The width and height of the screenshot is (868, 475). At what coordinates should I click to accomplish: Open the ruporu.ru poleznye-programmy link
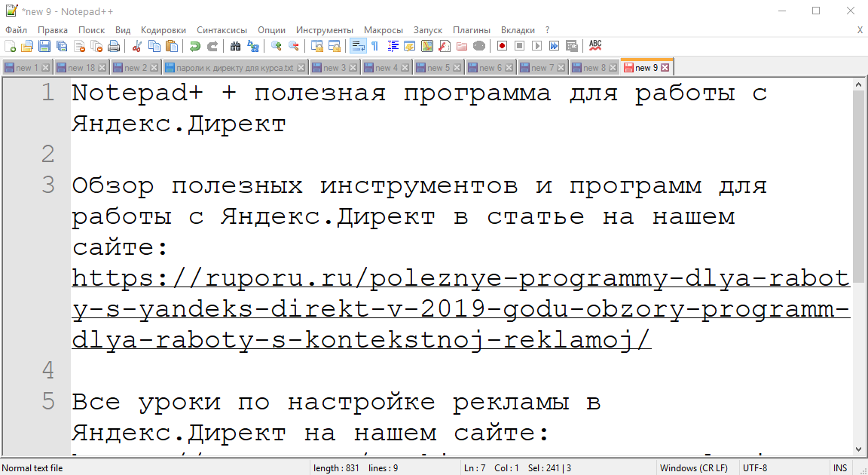(x=460, y=309)
